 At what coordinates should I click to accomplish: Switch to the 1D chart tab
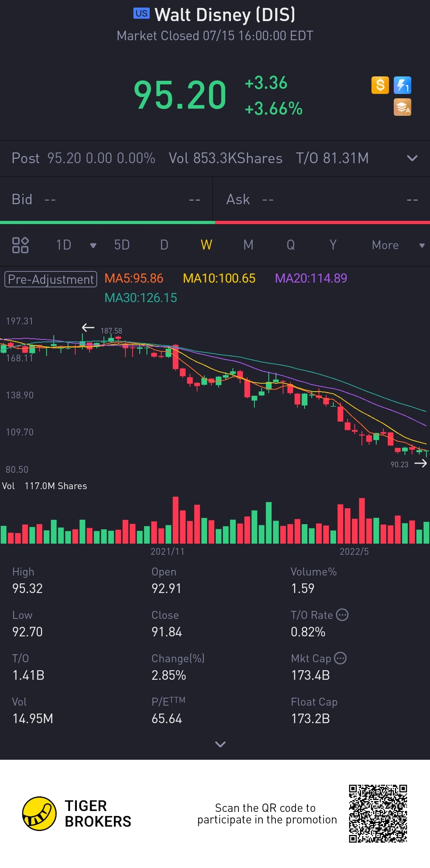pos(64,245)
